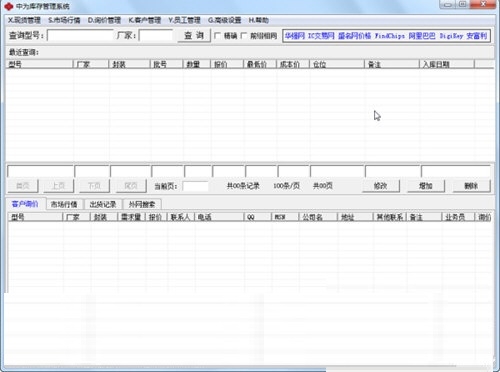The image size is (500, 372).
Task: Open the H.帮助 menu
Action: coord(258,20)
